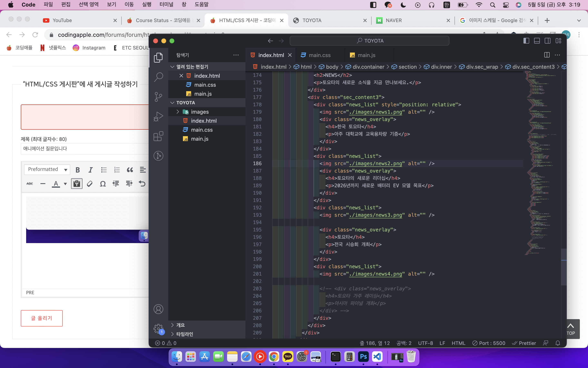The width and height of the screenshot is (588, 368).
Task: Go back in VS Code navigation history
Action: coord(271,41)
